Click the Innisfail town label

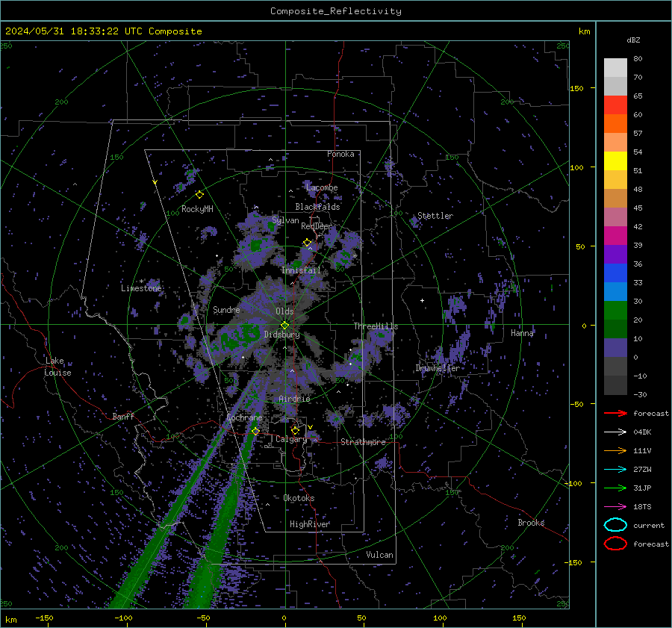302,270
